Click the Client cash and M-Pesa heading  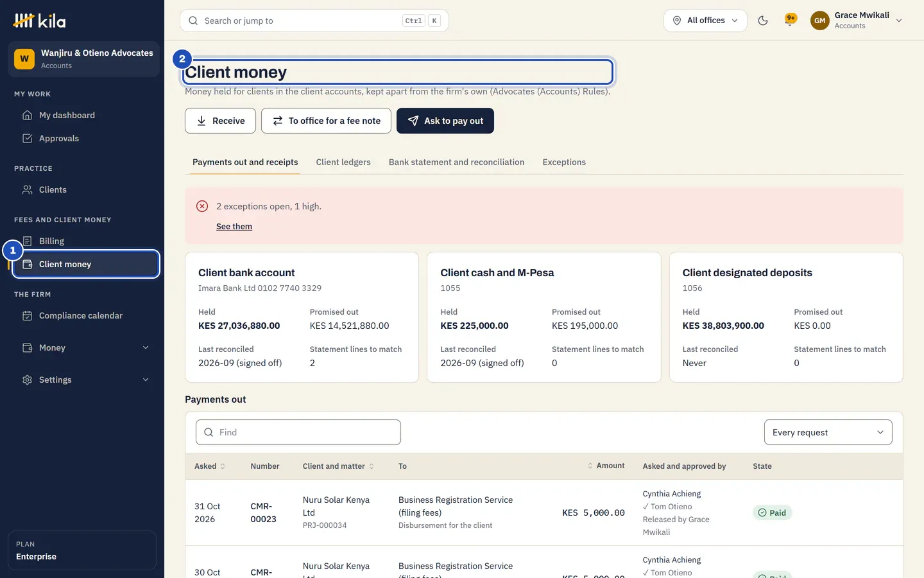tap(497, 272)
